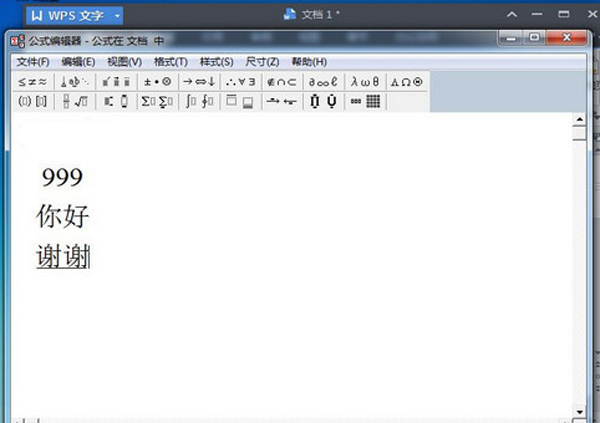Open the 样式(S) menu
Viewport: 600px width, 423px height.
tap(217, 62)
